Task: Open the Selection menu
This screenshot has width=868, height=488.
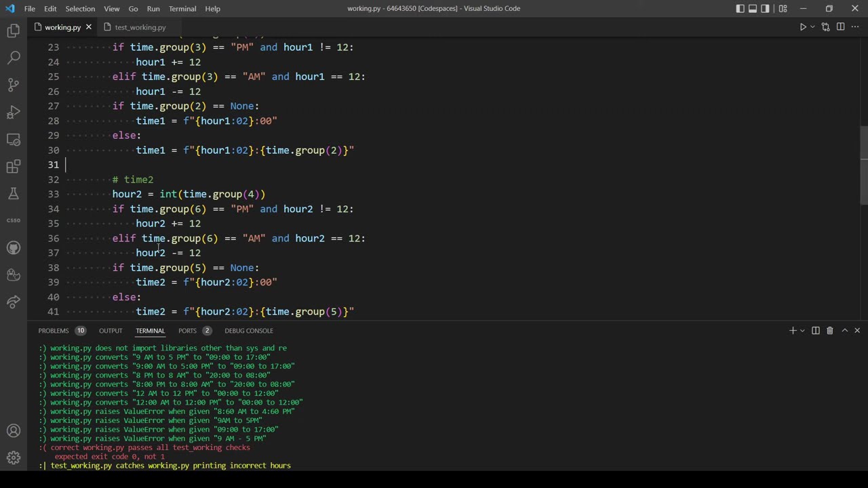Action: click(x=80, y=9)
